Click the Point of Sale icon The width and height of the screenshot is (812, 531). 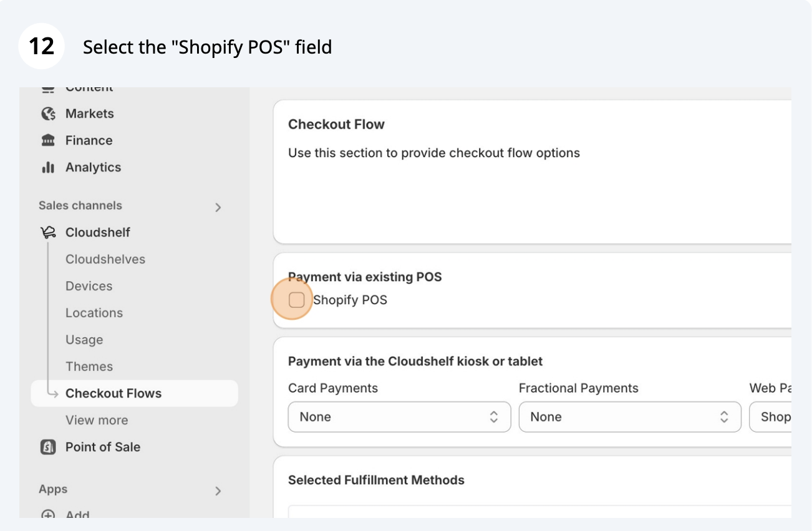48,447
